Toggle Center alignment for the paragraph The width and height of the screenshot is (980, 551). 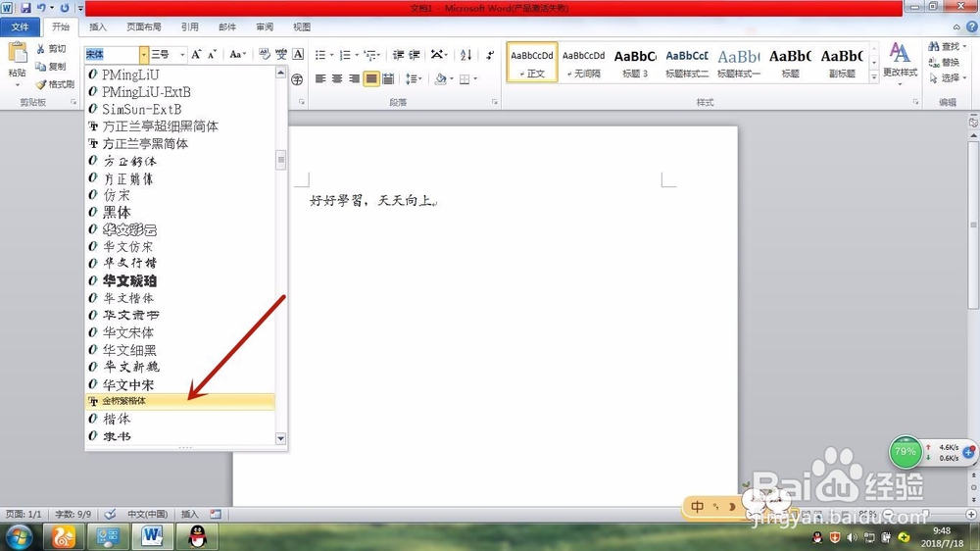337,78
